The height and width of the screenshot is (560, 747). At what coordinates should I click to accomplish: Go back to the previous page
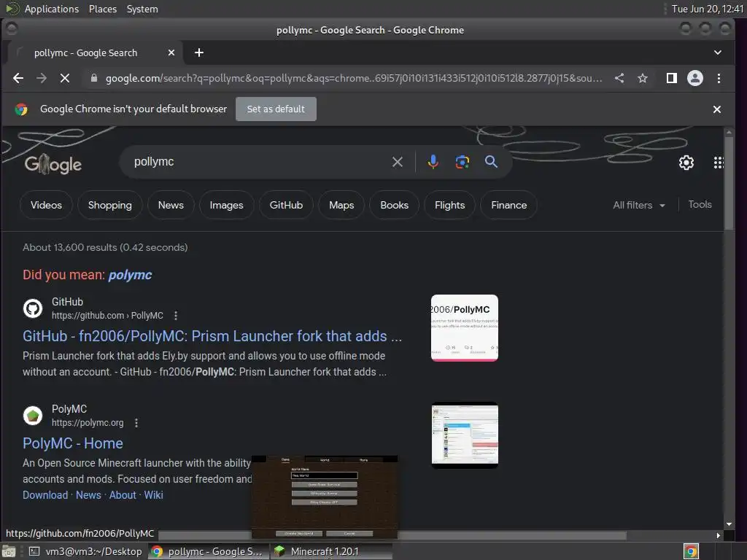[18, 78]
